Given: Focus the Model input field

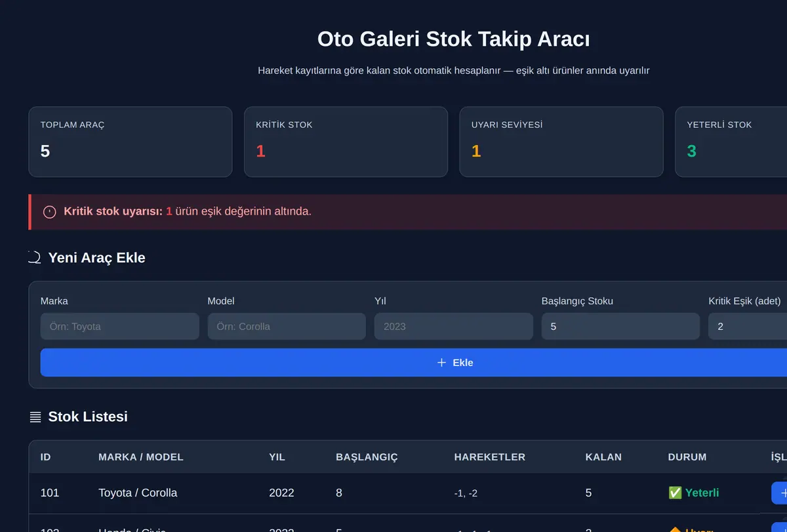Looking at the screenshot, I should point(287,326).
